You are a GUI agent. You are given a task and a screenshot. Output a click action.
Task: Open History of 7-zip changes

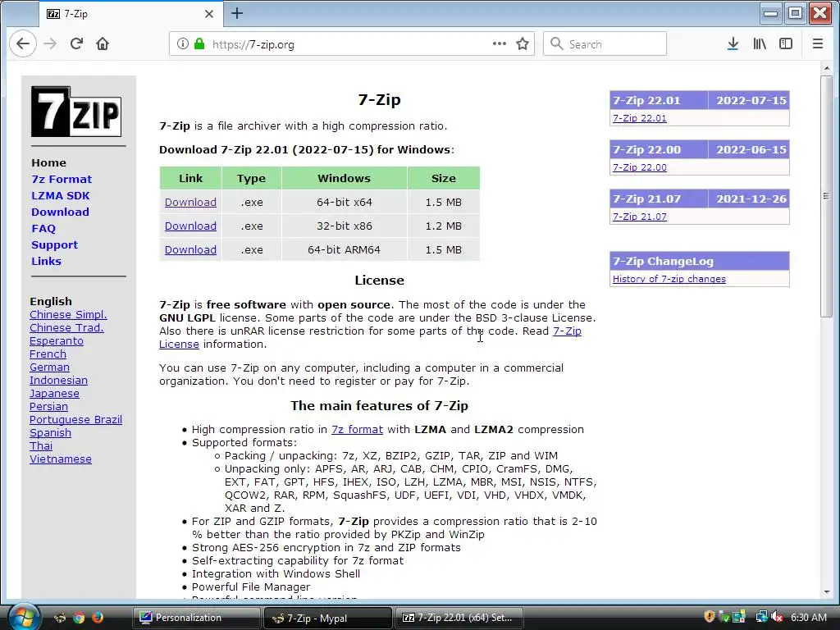[x=669, y=279]
